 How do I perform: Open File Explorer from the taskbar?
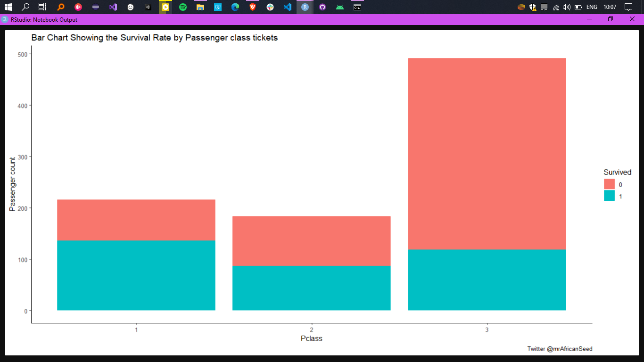coord(199,7)
